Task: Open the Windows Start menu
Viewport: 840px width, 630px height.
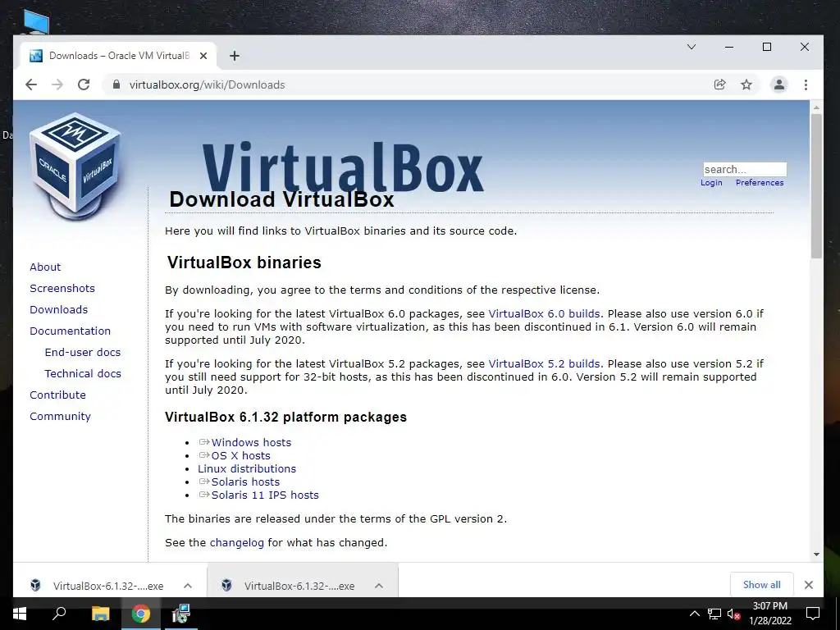Action: 20,614
